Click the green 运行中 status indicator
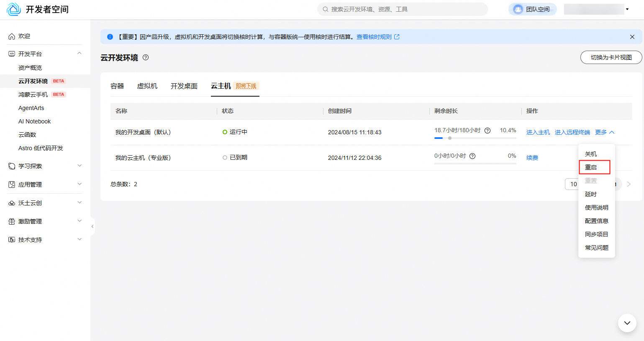Screen dimensions: 644x341 coord(225,132)
